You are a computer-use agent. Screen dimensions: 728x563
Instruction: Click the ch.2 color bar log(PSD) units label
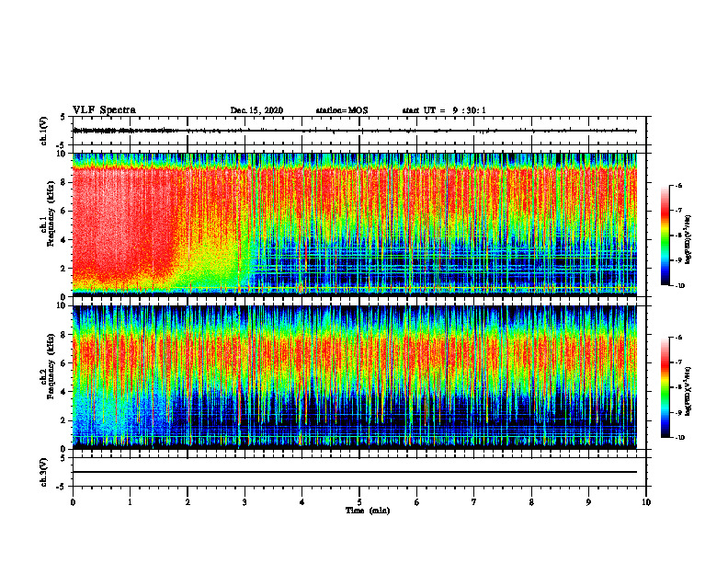click(688, 392)
